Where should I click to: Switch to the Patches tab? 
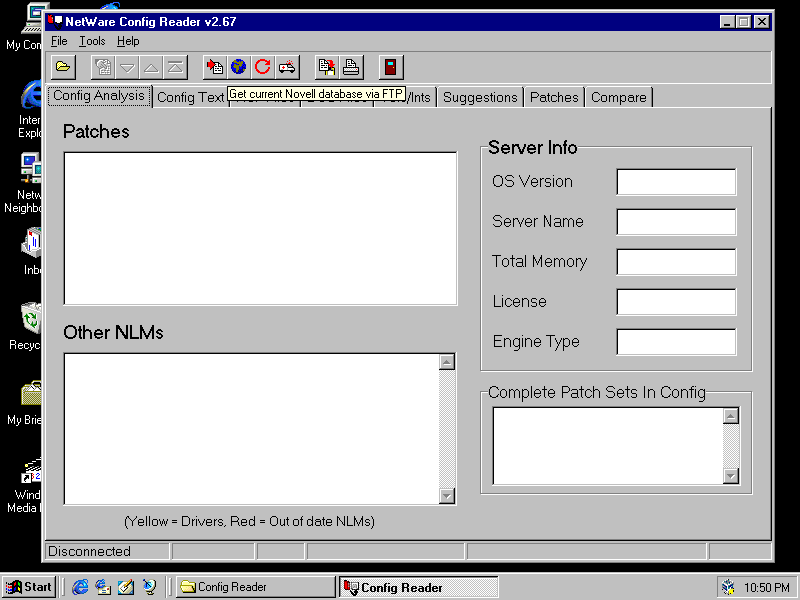(554, 97)
